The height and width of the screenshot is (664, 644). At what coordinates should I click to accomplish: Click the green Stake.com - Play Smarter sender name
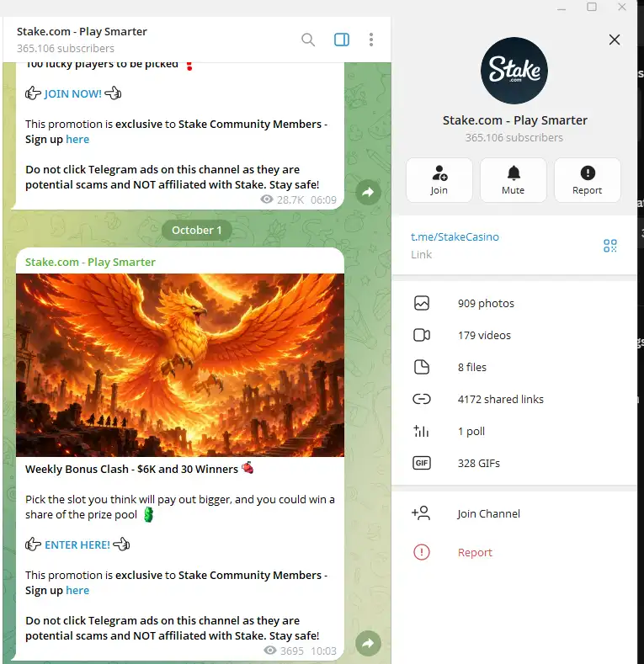pyautogui.click(x=90, y=262)
